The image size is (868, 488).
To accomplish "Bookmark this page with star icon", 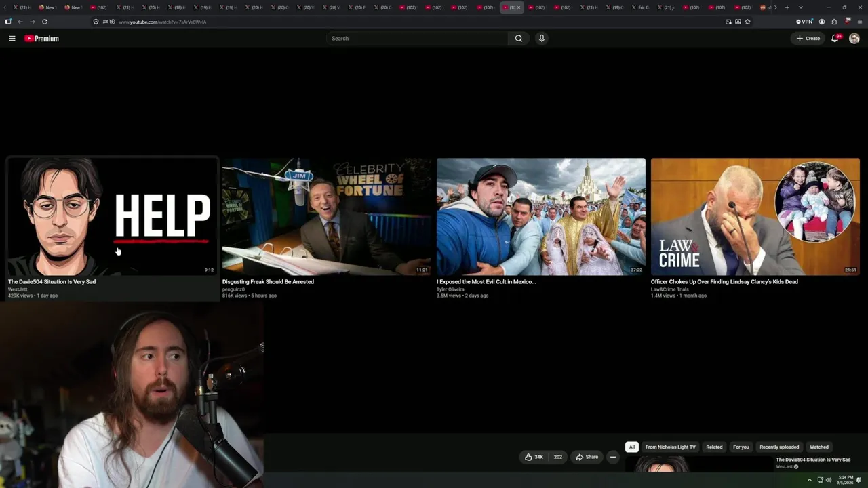I will (747, 22).
